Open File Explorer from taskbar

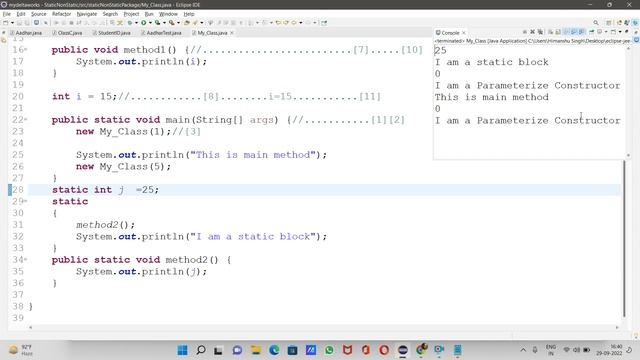(256, 350)
